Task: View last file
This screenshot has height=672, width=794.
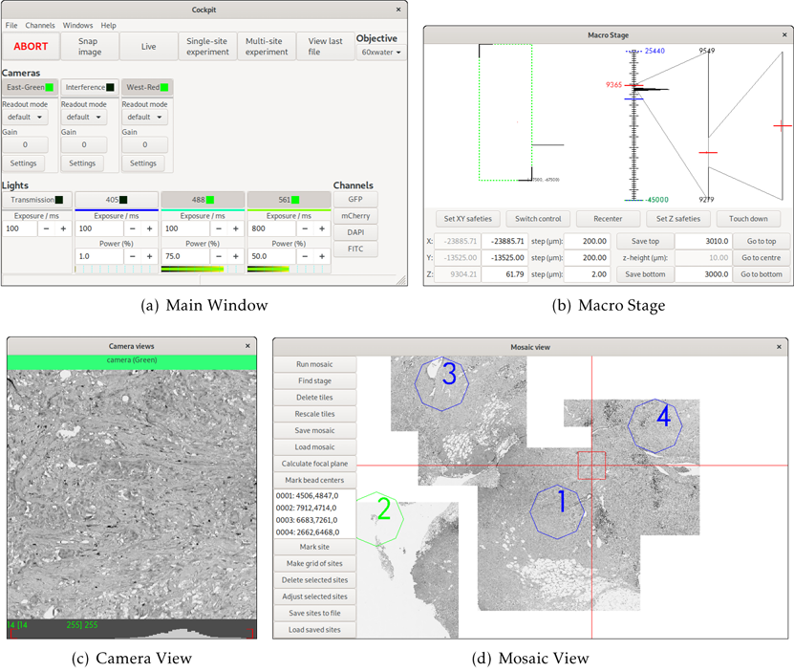Action: pos(325,46)
